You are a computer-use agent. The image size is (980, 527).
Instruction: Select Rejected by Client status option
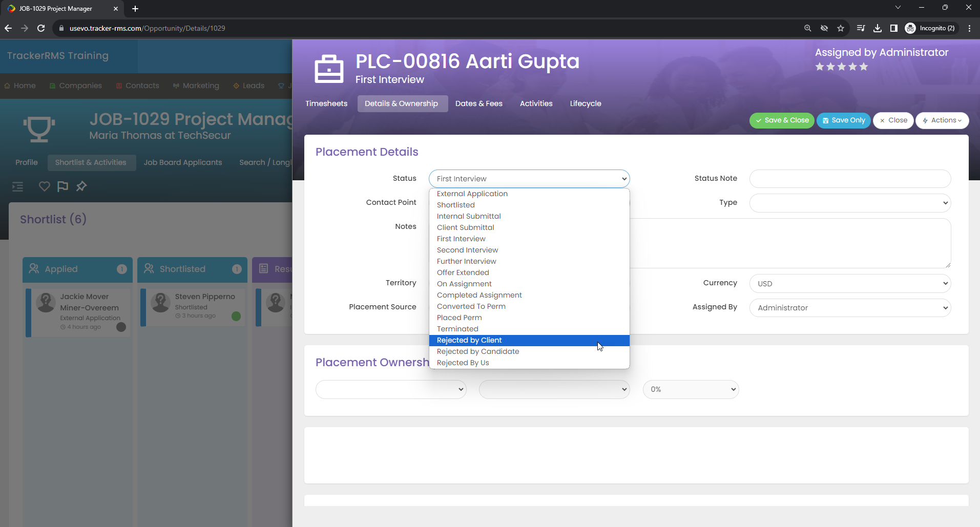529,340
